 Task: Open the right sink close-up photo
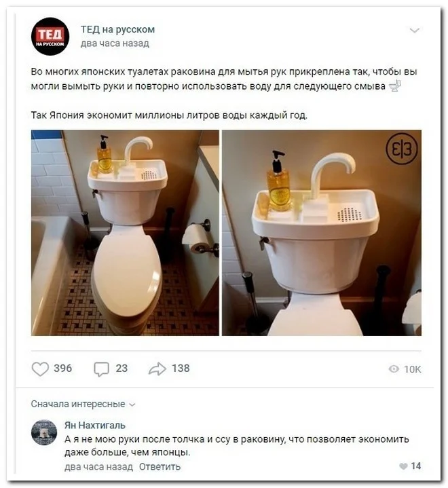pos(322,233)
